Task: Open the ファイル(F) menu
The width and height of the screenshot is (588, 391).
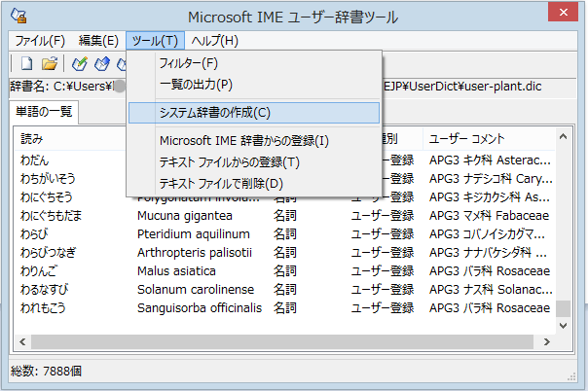Action: 40,41
